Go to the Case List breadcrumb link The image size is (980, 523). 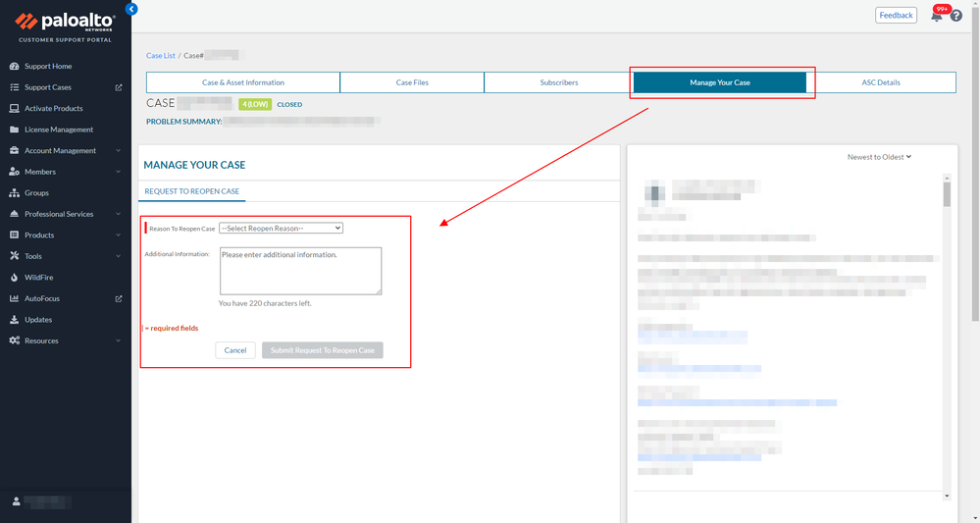[161, 56]
